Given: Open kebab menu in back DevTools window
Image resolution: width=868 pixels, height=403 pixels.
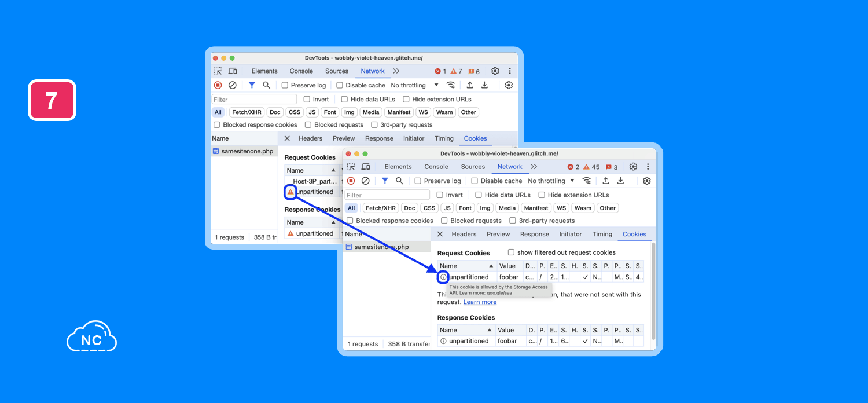Looking at the screenshot, I should pos(510,71).
